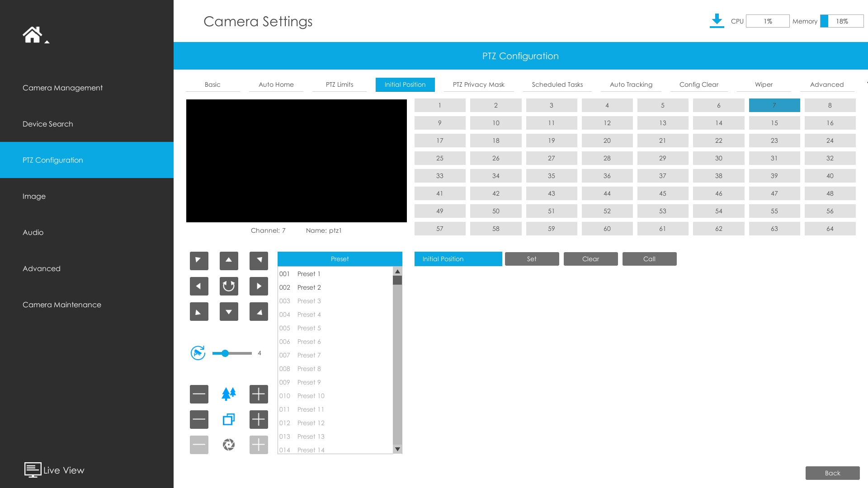
Task: Click the zoom plus button beside trees icon
Action: tap(259, 394)
